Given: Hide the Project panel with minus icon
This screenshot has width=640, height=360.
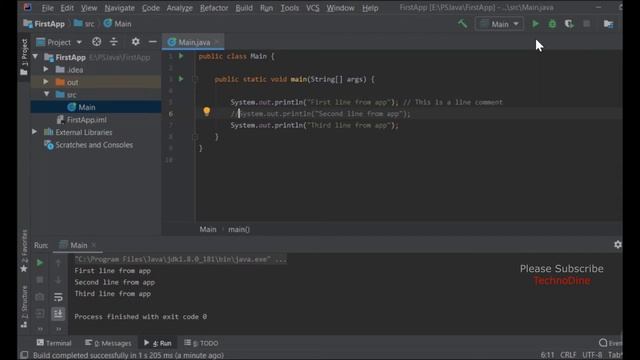Looking at the screenshot, I should click(x=153, y=42).
